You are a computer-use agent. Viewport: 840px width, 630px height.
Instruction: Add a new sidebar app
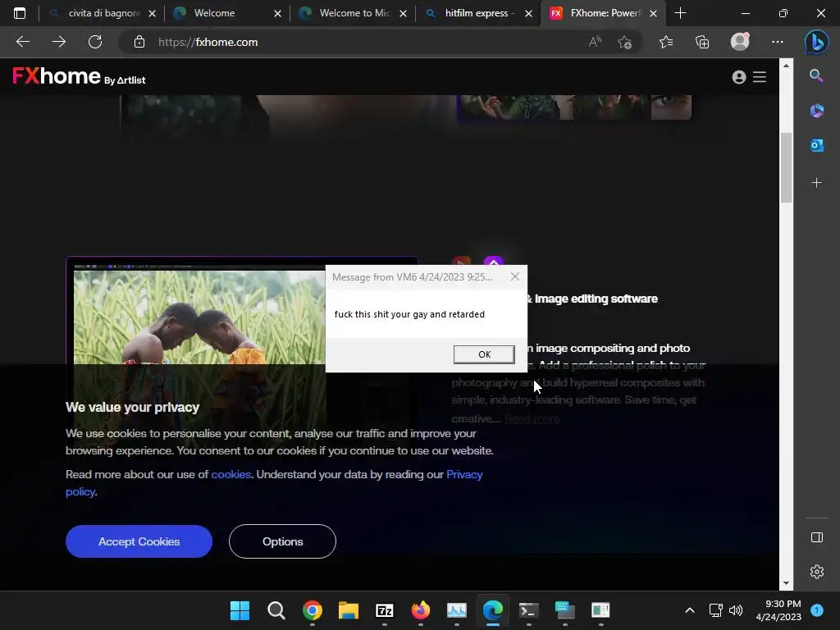tap(816, 183)
